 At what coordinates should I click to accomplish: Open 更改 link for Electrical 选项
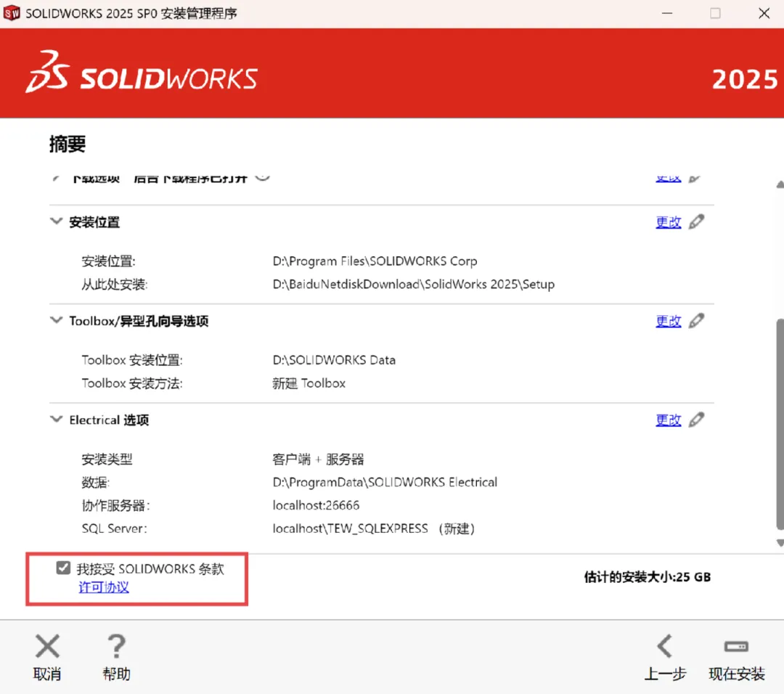tap(669, 420)
